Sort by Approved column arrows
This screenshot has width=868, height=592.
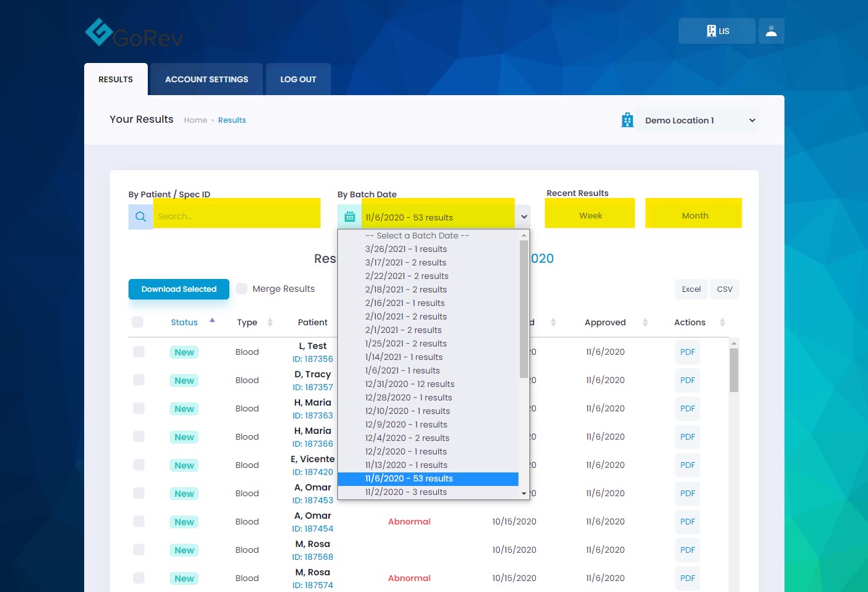pos(645,323)
